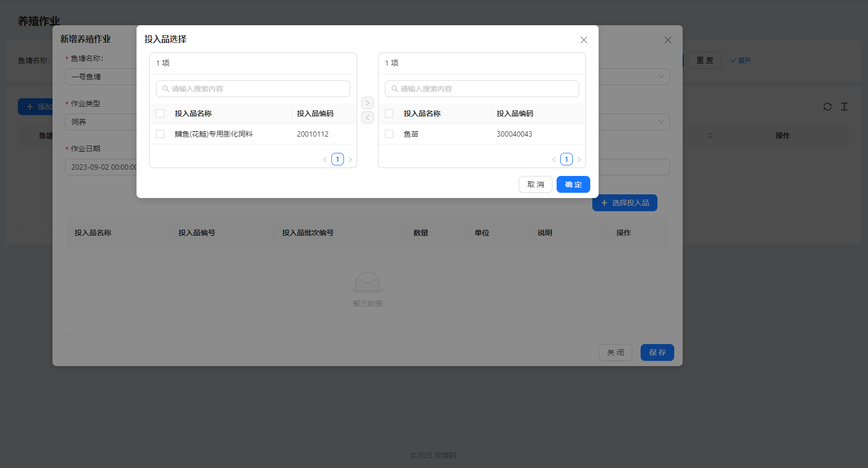Expand filters with 展开 link
868x468 pixels.
pyautogui.click(x=740, y=61)
